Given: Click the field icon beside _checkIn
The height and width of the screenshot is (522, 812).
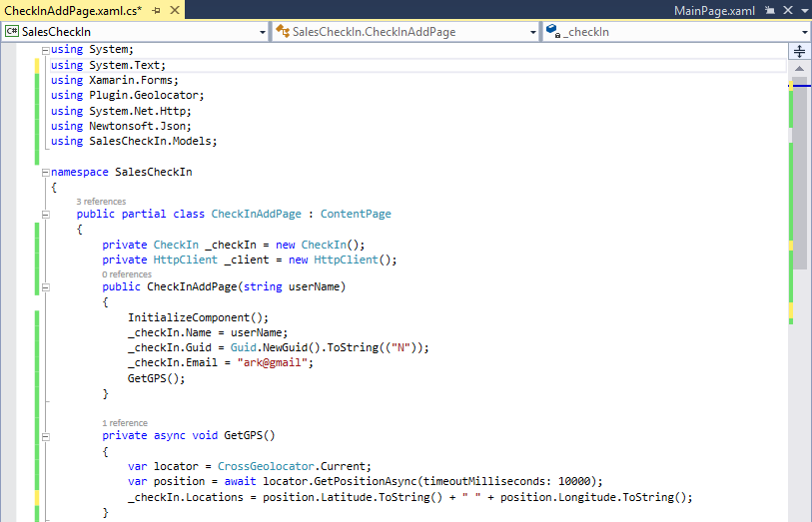Looking at the screenshot, I should pyautogui.click(x=553, y=31).
